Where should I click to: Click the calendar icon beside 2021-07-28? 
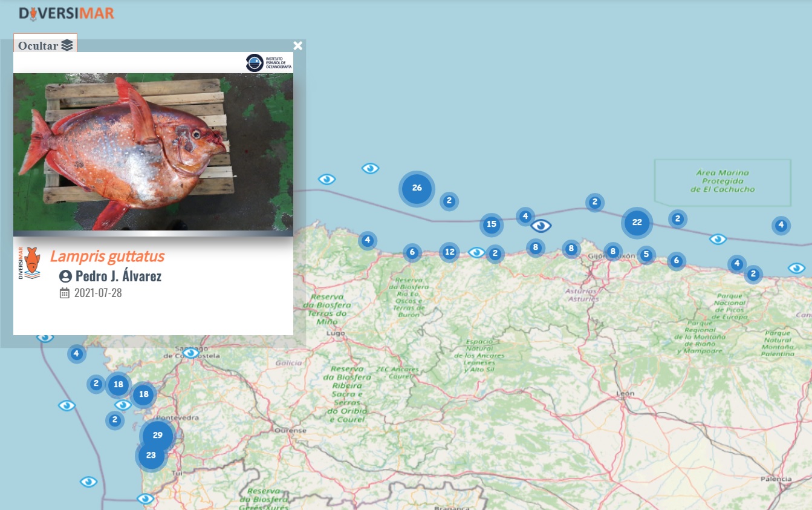65,293
